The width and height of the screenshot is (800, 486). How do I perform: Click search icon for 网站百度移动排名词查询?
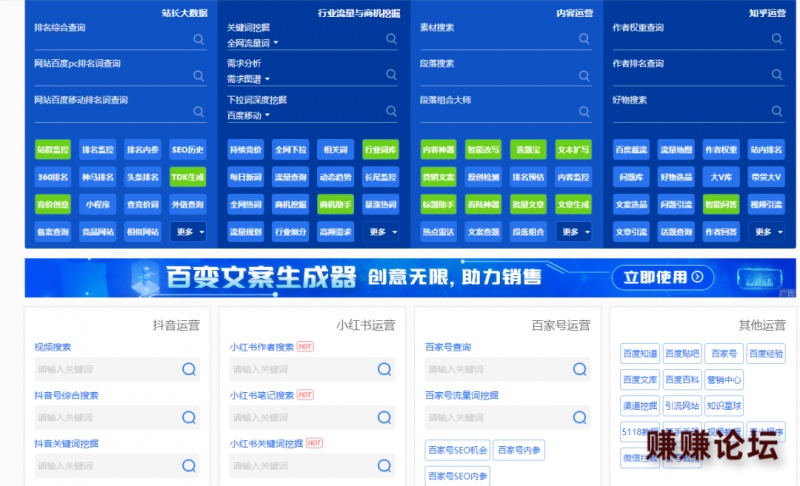point(198,112)
